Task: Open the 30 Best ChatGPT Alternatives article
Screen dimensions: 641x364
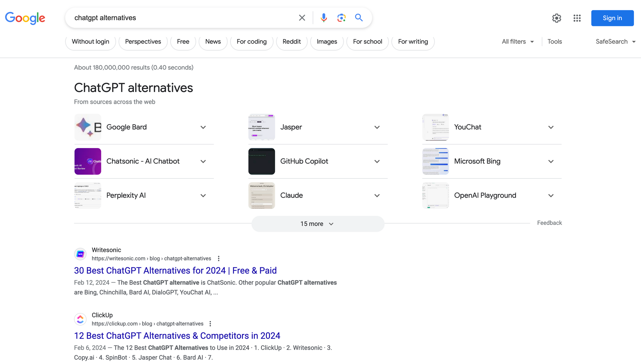Action: pyautogui.click(x=175, y=270)
